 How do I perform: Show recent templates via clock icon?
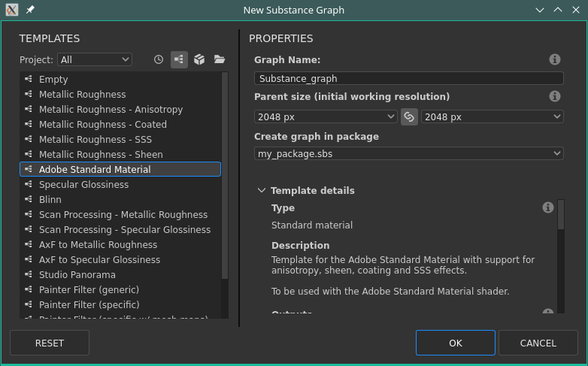tap(159, 59)
